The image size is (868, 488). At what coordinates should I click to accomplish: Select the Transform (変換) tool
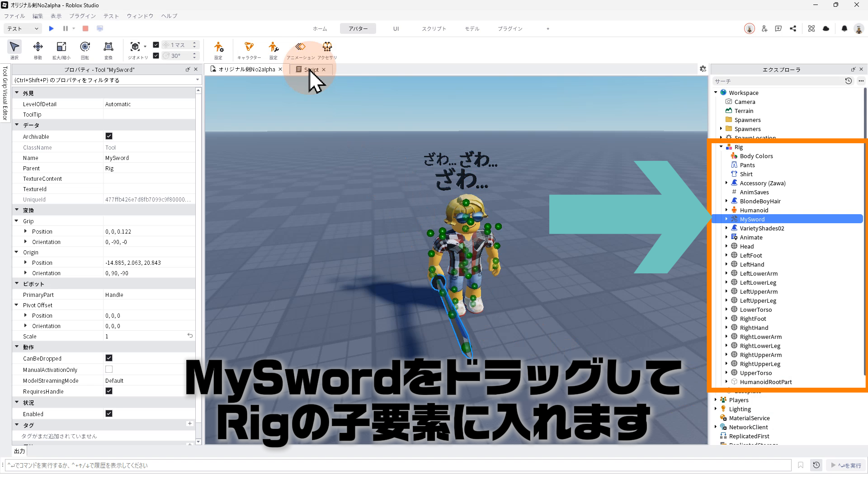108,50
